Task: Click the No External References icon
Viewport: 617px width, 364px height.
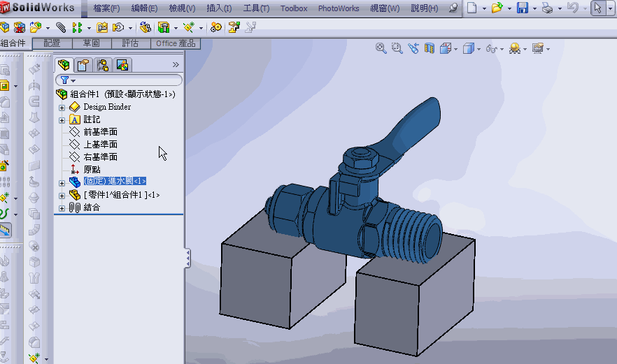Action: [x=20, y=27]
